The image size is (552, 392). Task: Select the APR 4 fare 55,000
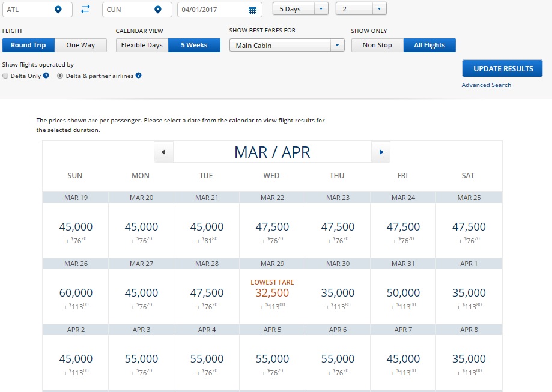207,362
